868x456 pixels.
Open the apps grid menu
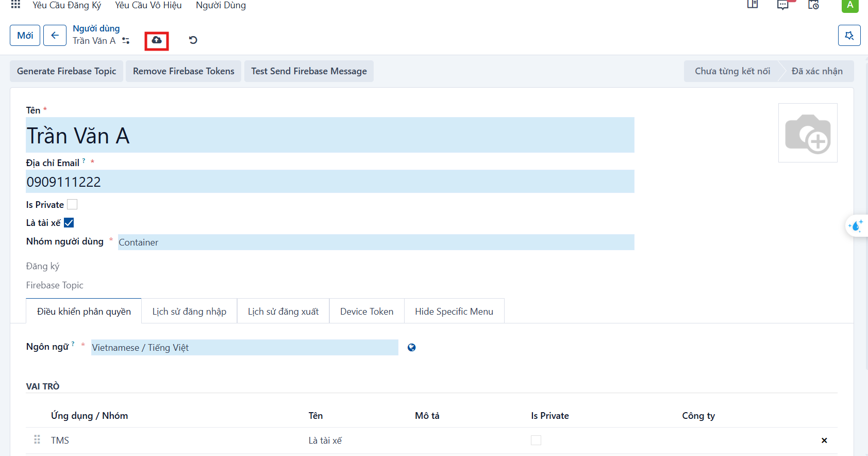pyautogui.click(x=15, y=5)
